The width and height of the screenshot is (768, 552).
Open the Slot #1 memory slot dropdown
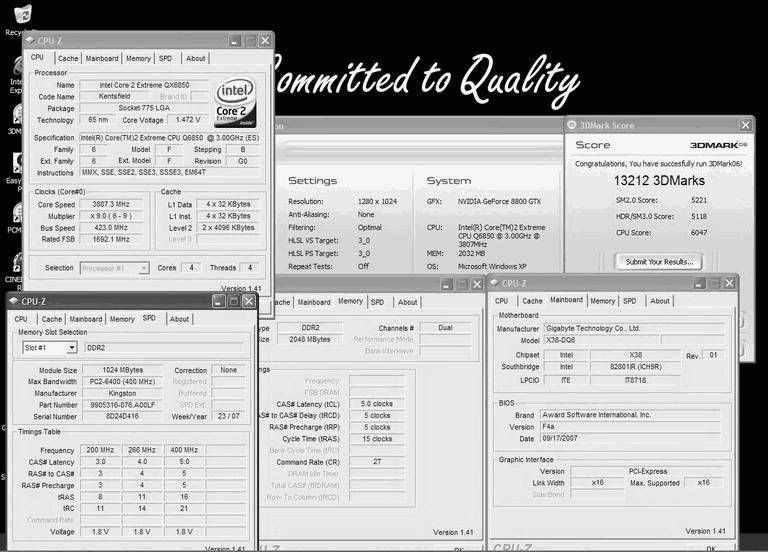point(72,348)
